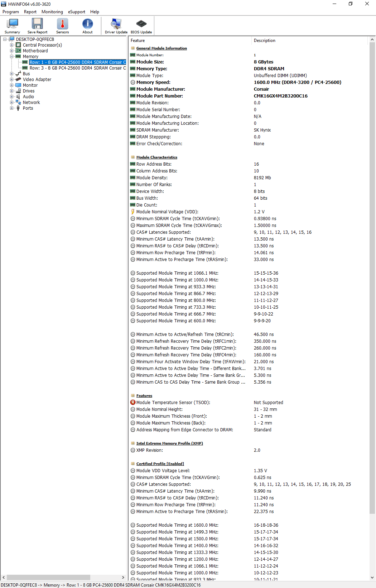Select the Row: 3 memory module entry
376x588 pixels.
click(77, 68)
